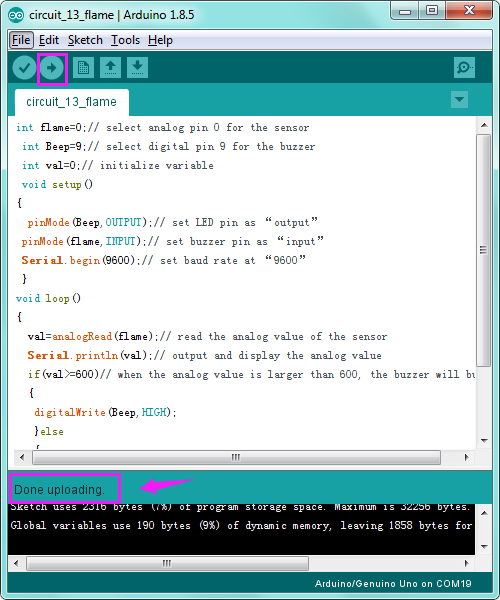Click "Arduino/Genuino Uno on COM19" status text
Image resolution: width=500 pixels, height=600 pixels.
(x=393, y=584)
